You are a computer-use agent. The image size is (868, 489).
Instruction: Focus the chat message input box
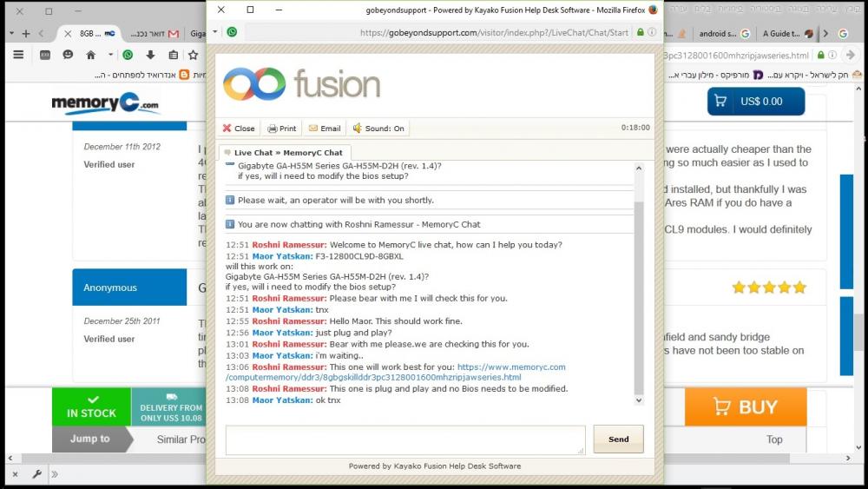click(405, 439)
